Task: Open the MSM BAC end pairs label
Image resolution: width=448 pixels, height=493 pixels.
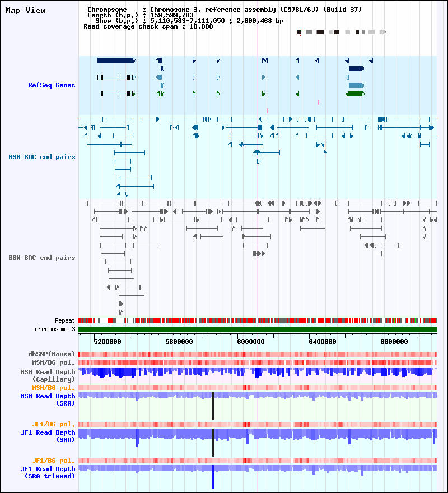Action: click(x=42, y=157)
